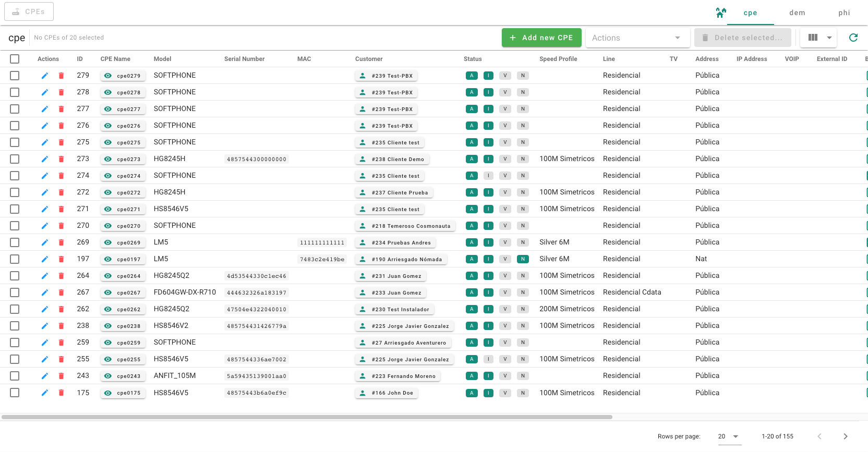
Task: View cpe0272 via eye chip
Action: (123, 192)
